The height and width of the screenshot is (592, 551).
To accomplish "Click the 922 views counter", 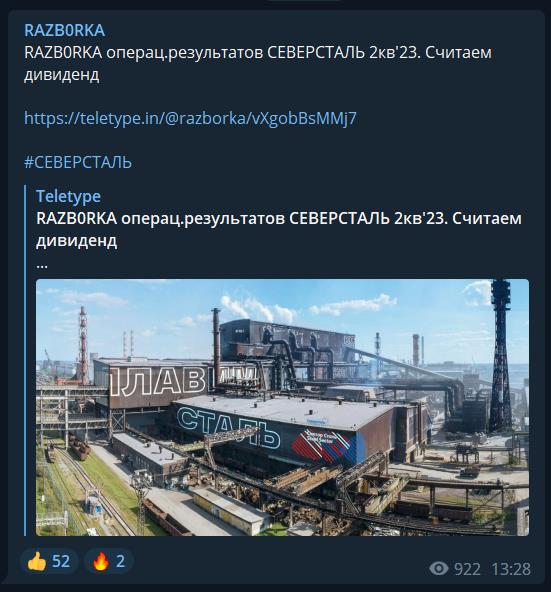I will (x=467, y=569).
